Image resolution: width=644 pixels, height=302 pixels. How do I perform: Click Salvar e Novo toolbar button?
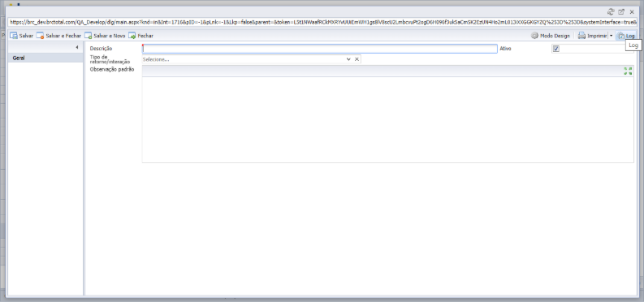click(x=105, y=36)
